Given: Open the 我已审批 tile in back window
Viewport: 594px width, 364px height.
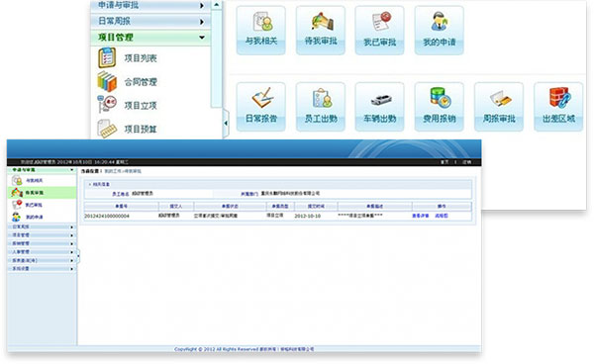Looking at the screenshot, I should [x=379, y=31].
